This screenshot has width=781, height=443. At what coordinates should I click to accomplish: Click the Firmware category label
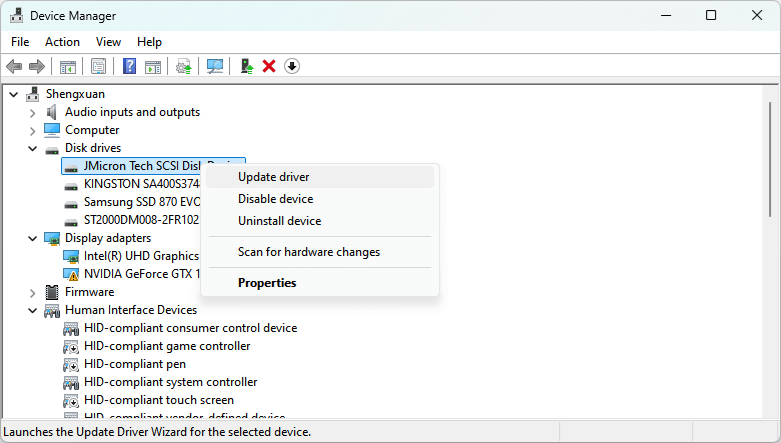point(90,292)
